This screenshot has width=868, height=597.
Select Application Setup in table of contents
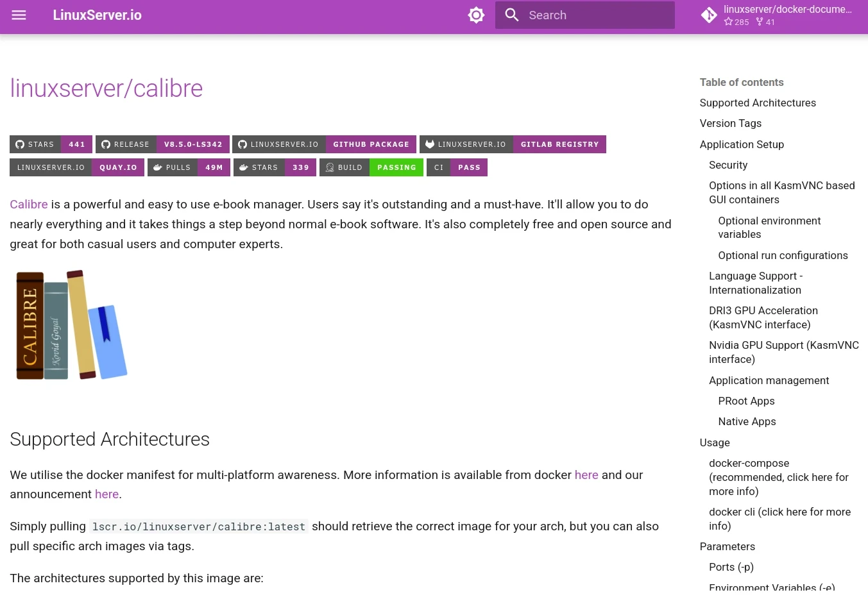pos(742,145)
